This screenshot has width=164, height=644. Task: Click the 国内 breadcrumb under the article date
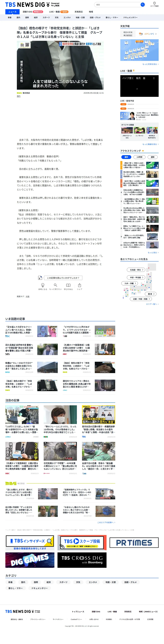tap(19, 96)
